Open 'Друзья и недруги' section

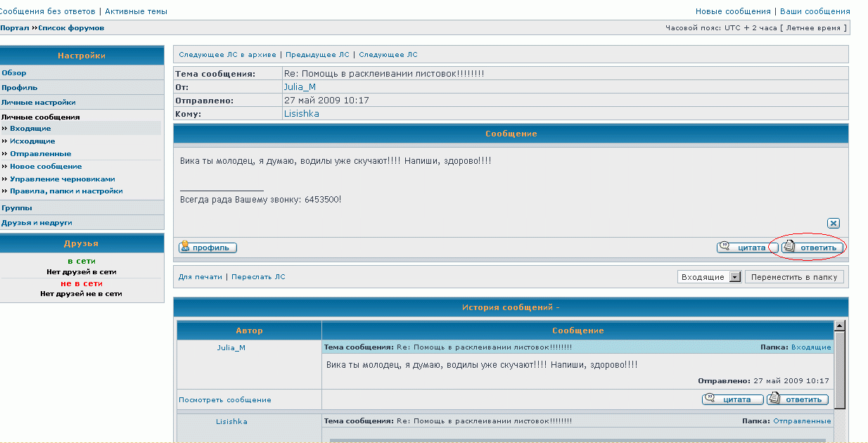pyautogui.click(x=37, y=222)
